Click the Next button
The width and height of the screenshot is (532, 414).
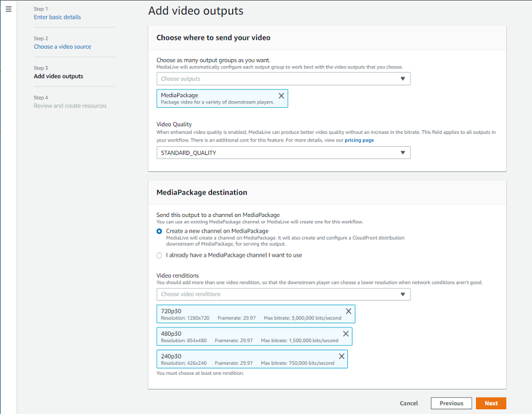[x=490, y=403]
